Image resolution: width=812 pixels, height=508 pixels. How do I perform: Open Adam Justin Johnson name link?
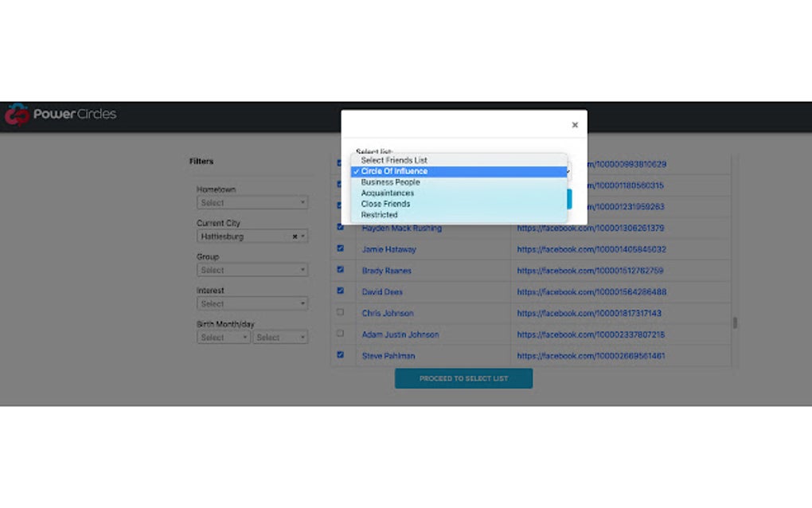pyautogui.click(x=400, y=334)
